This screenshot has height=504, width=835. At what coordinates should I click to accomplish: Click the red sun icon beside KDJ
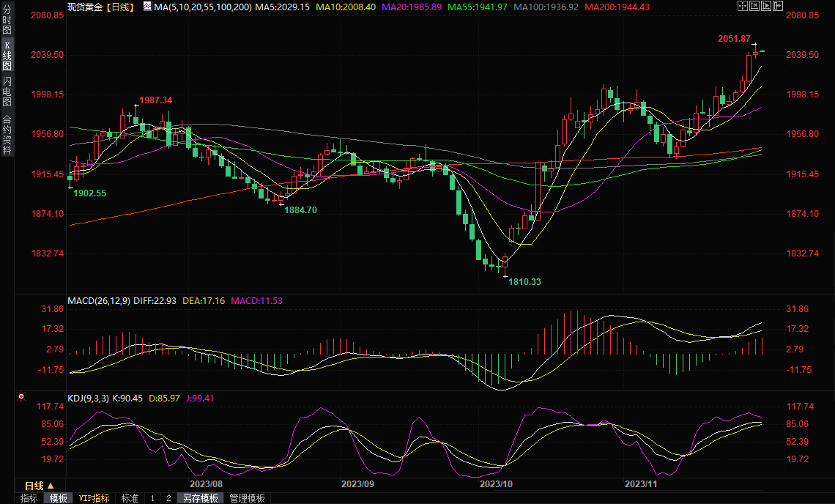pos(21,396)
